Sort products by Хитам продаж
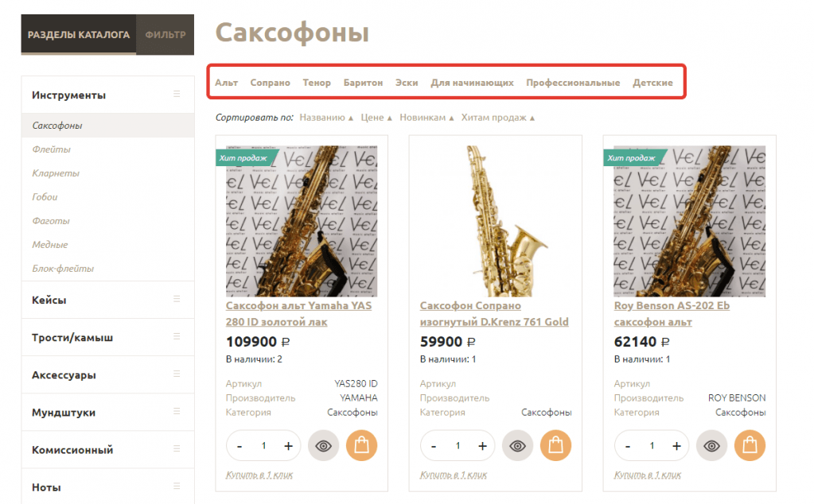The image size is (814, 504). (497, 118)
